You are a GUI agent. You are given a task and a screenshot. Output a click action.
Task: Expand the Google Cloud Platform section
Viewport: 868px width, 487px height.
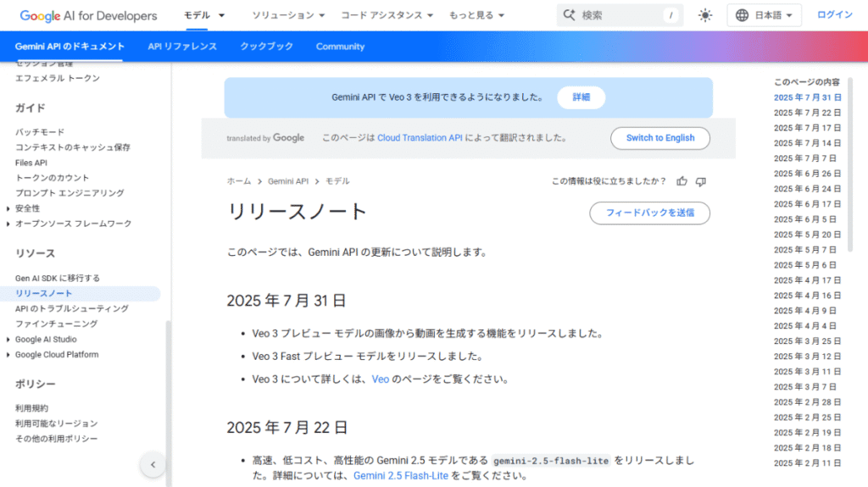[x=8, y=355]
